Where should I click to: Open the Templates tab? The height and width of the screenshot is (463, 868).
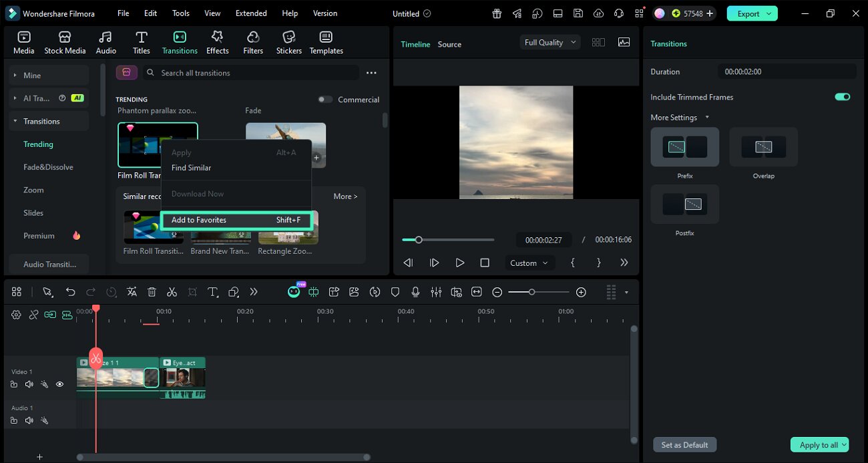click(x=326, y=43)
